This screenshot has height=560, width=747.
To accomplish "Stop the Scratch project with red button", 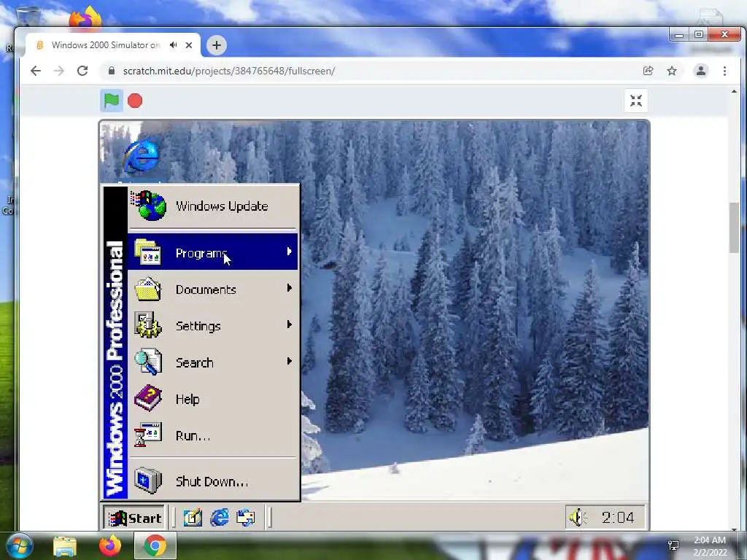I will click(135, 101).
